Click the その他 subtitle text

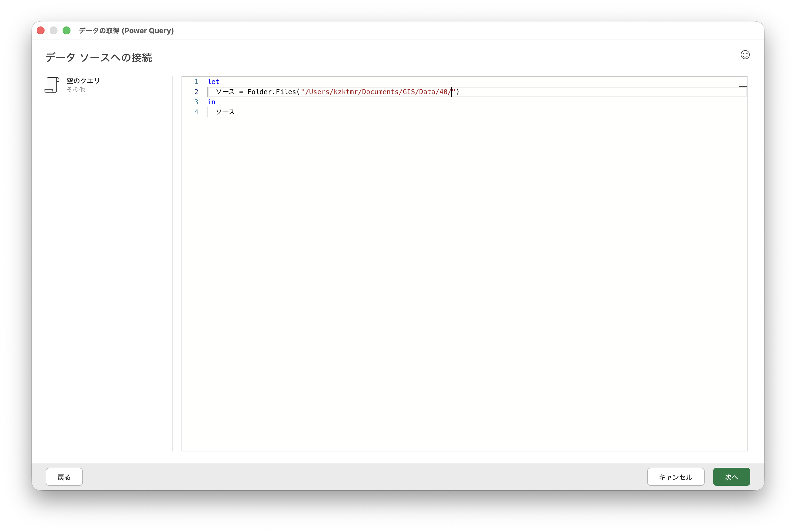[76, 90]
